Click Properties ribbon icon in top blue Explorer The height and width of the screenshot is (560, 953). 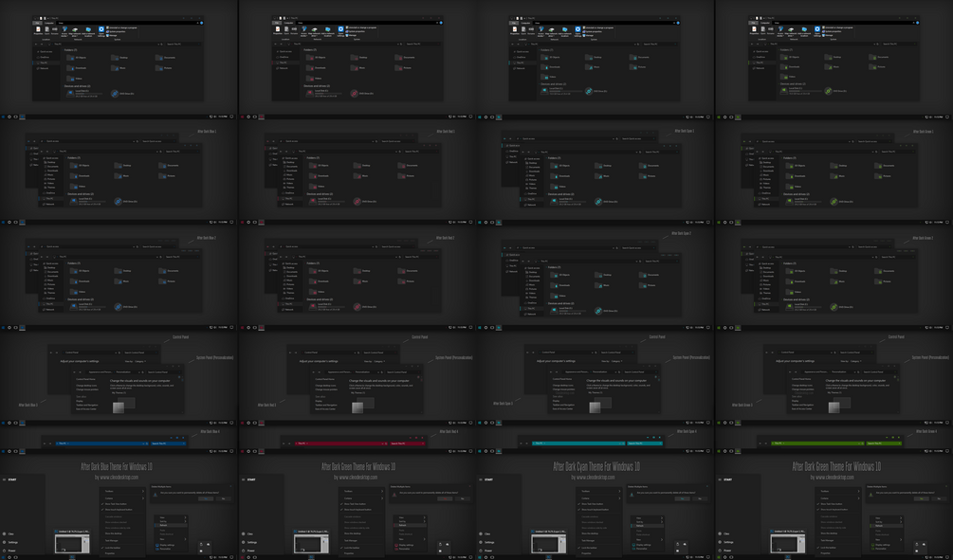38,29
